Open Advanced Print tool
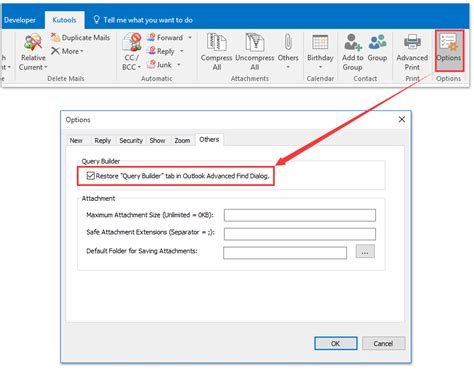The height and width of the screenshot is (369, 474). (412, 52)
